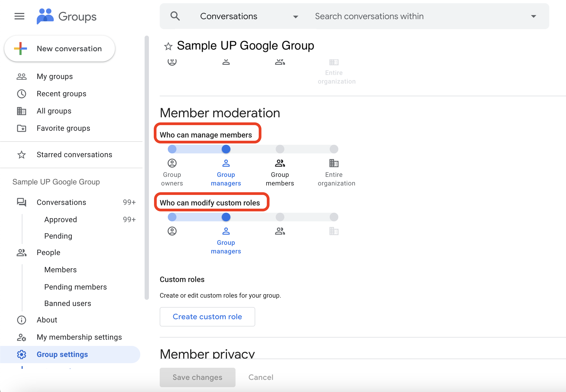The image size is (566, 392).
Task: Click Entire organization icon under manage members
Action: tap(334, 163)
